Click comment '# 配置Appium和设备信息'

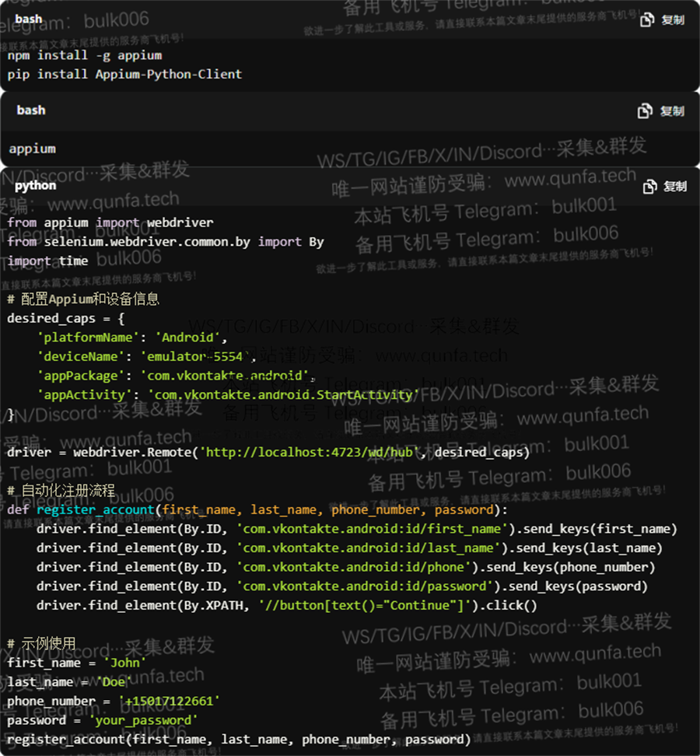click(83, 299)
